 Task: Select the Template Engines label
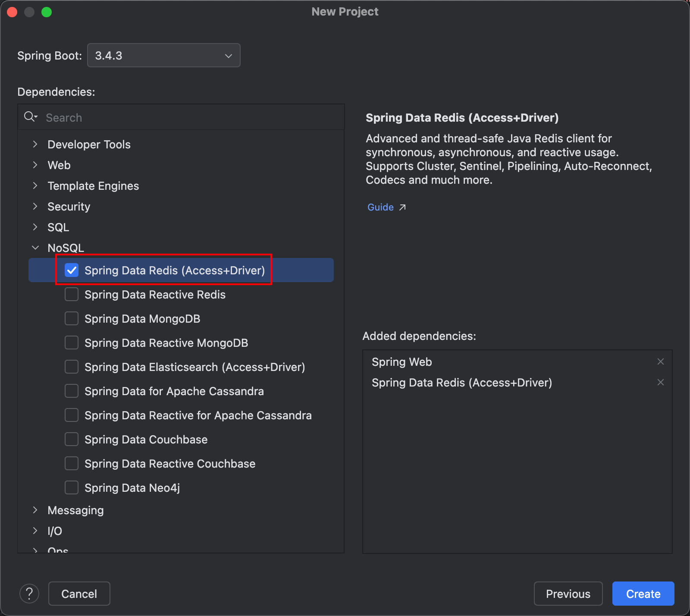click(93, 186)
